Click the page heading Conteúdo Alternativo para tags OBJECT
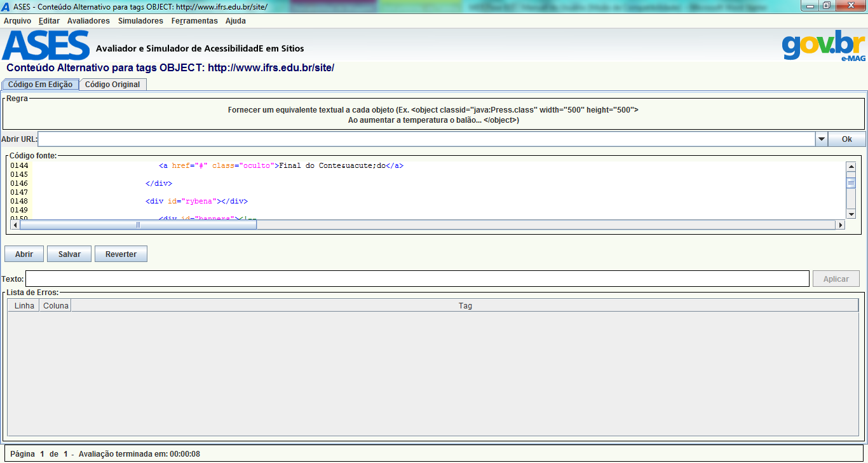Screen dimensions: 868x463 pyautogui.click(x=170, y=67)
